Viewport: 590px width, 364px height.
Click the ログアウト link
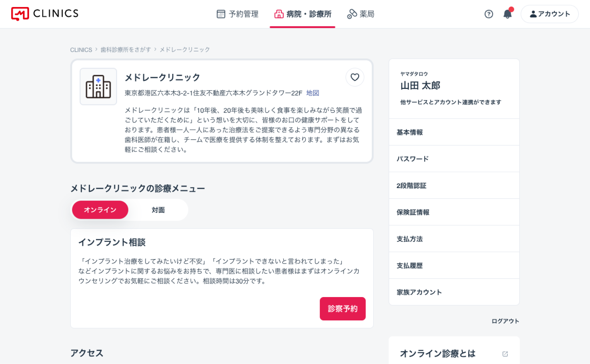505,321
